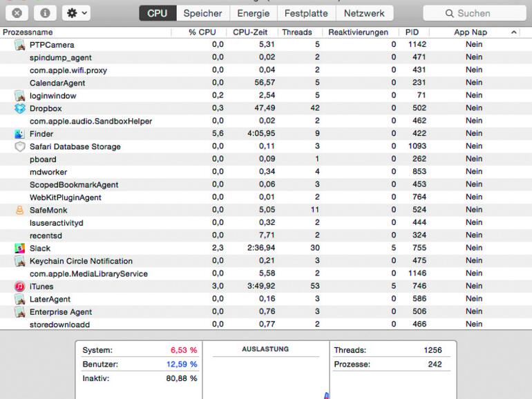The width and height of the screenshot is (532, 399).
Task: Click the SafeMonk process name
Action: [x=48, y=210]
